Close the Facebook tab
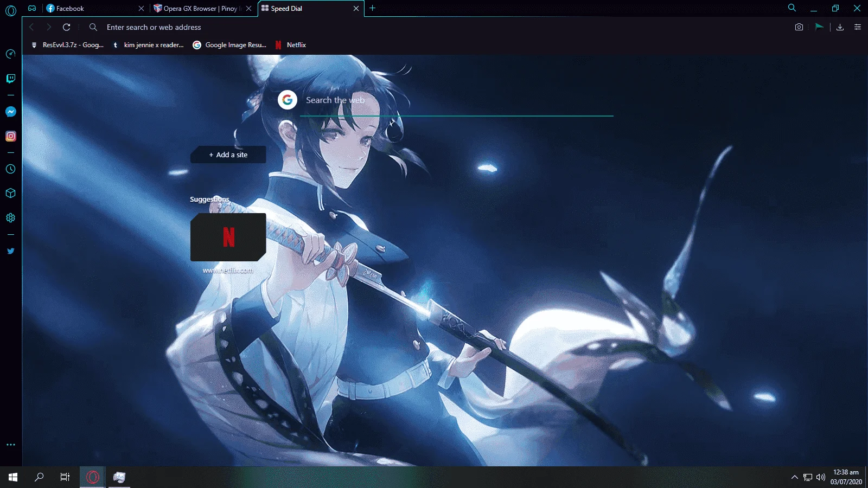The image size is (868, 488). pos(141,9)
